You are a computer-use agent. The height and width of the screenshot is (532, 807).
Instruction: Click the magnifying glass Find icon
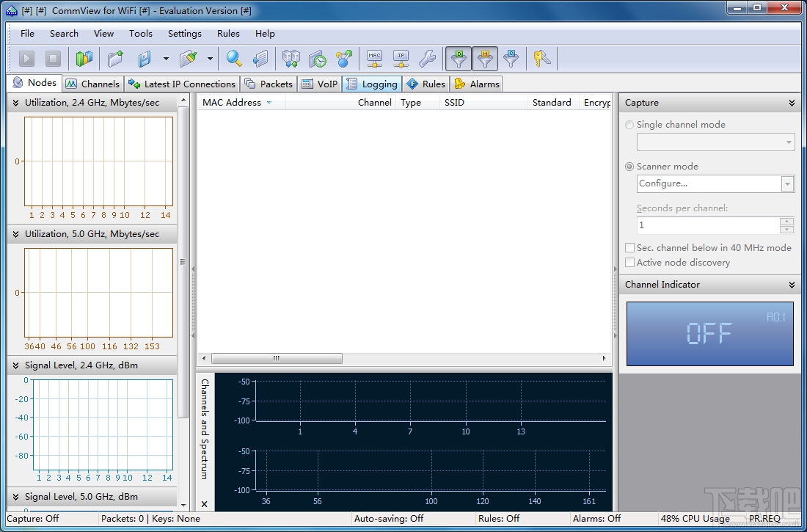(234, 59)
